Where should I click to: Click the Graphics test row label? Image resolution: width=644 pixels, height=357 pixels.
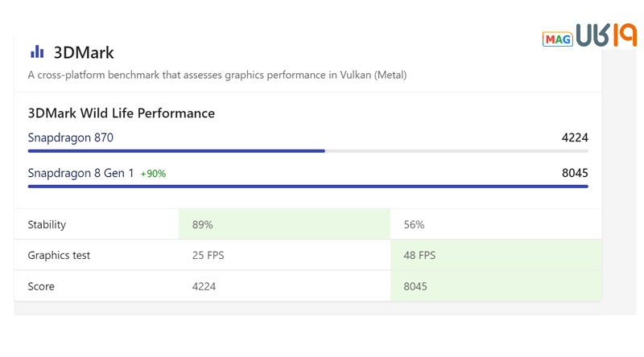(x=59, y=255)
